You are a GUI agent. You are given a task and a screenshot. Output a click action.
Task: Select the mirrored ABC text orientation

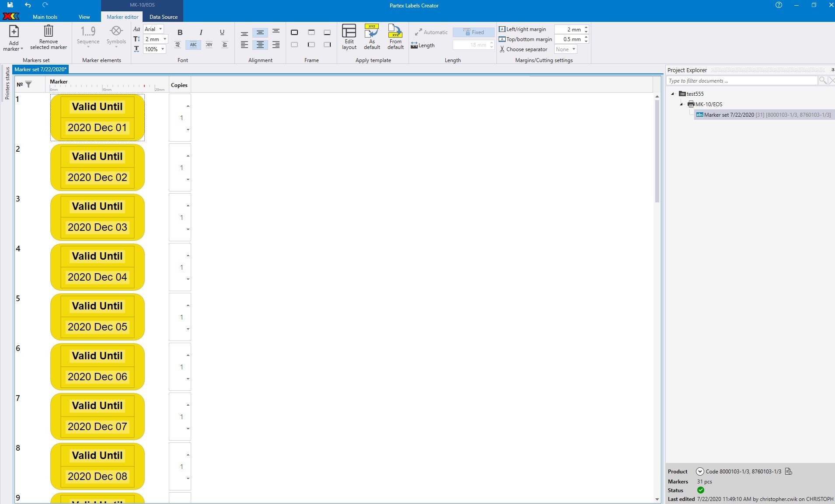pyautogui.click(x=209, y=45)
